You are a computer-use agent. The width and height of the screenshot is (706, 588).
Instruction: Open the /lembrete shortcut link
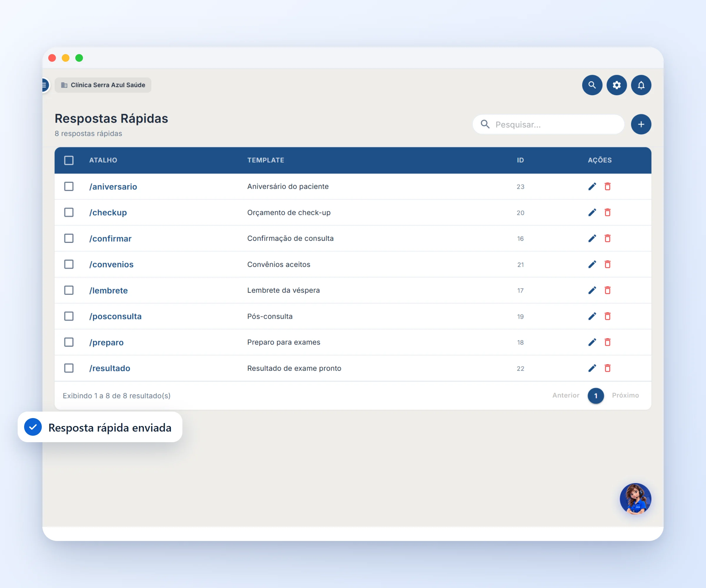click(108, 290)
